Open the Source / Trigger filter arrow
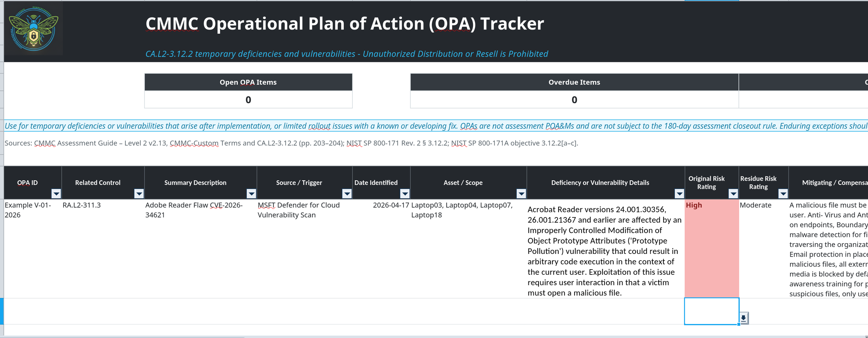The width and height of the screenshot is (868, 338). tap(347, 193)
